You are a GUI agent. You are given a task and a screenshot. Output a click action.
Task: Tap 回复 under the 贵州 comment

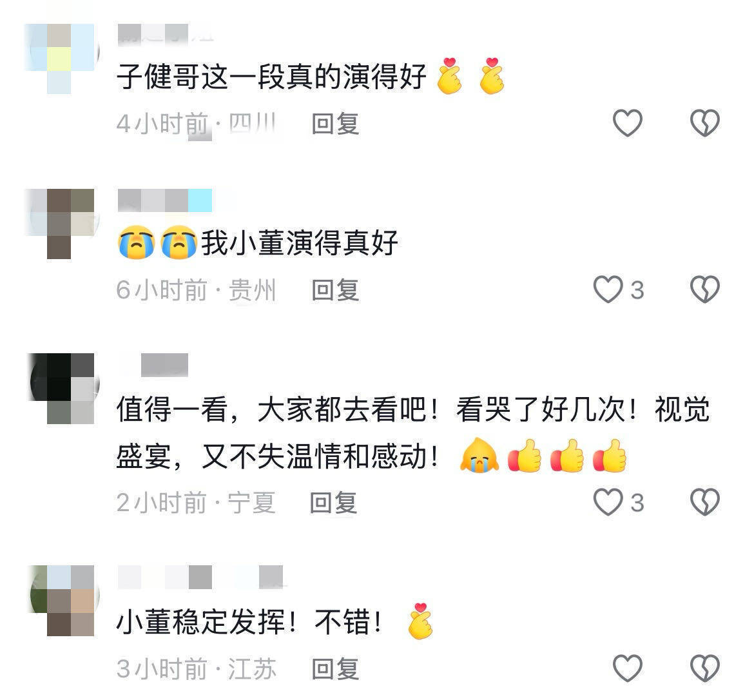coord(335,290)
